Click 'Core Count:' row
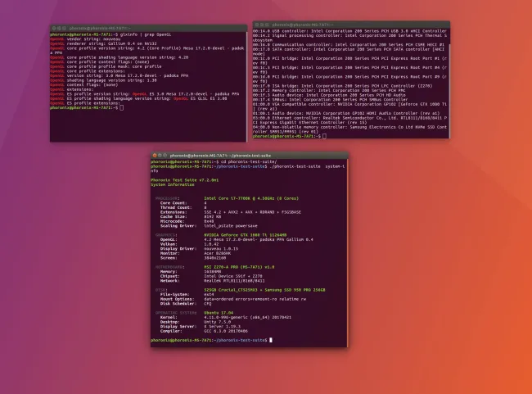Screen dimensions: 532x394 click(x=183, y=203)
